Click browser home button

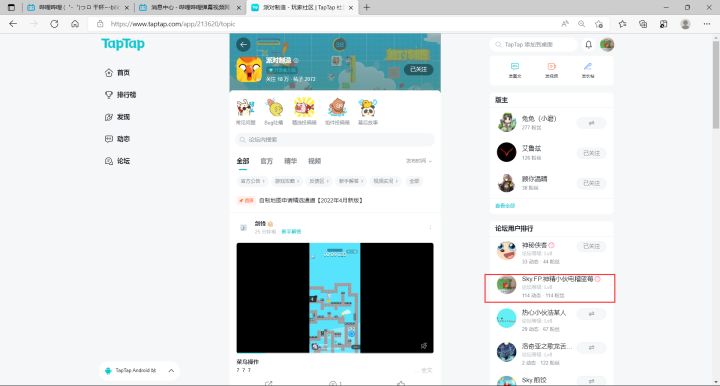75,24
